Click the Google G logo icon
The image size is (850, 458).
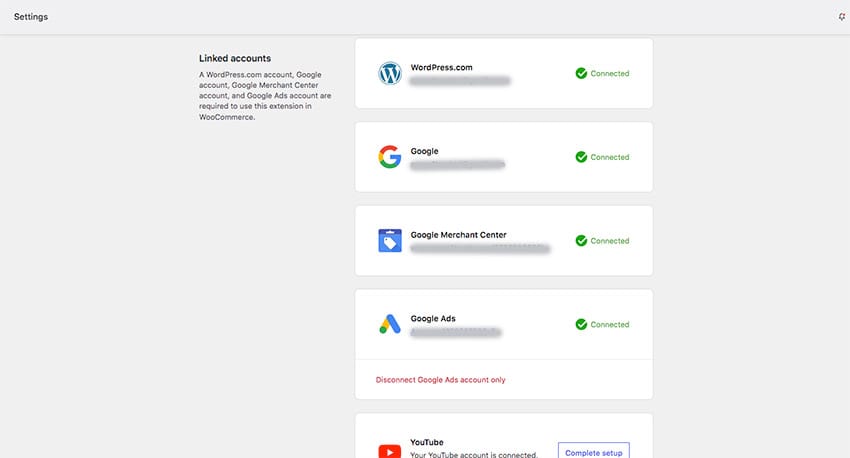pyautogui.click(x=390, y=157)
